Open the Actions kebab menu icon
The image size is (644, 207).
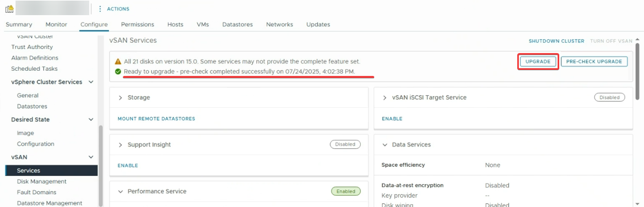[x=100, y=9]
